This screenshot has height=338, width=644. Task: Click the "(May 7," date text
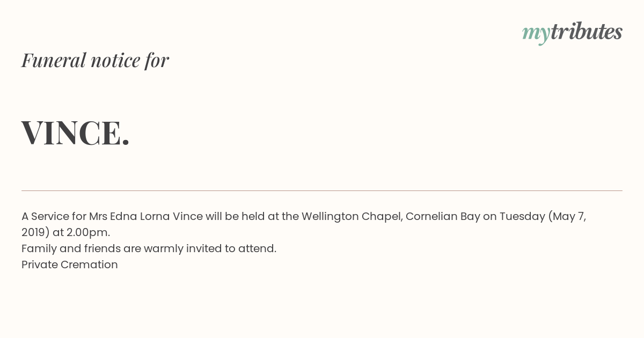click(x=567, y=217)
